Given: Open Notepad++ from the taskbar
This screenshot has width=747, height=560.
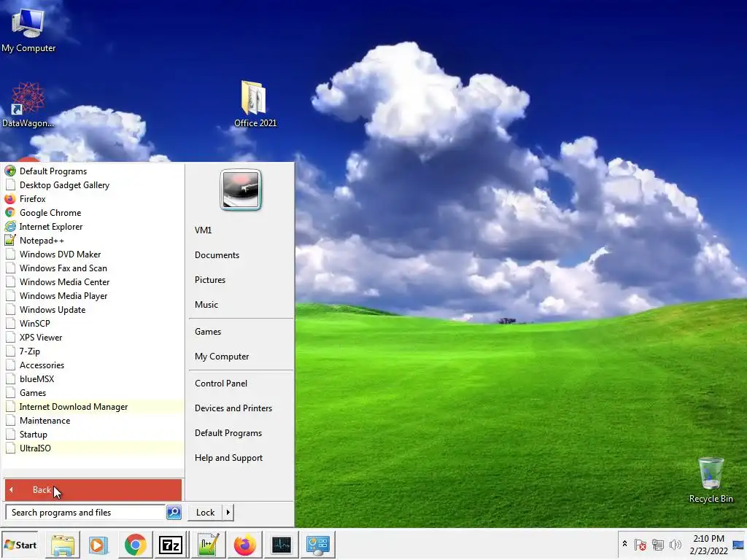Looking at the screenshot, I should [208, 545].
